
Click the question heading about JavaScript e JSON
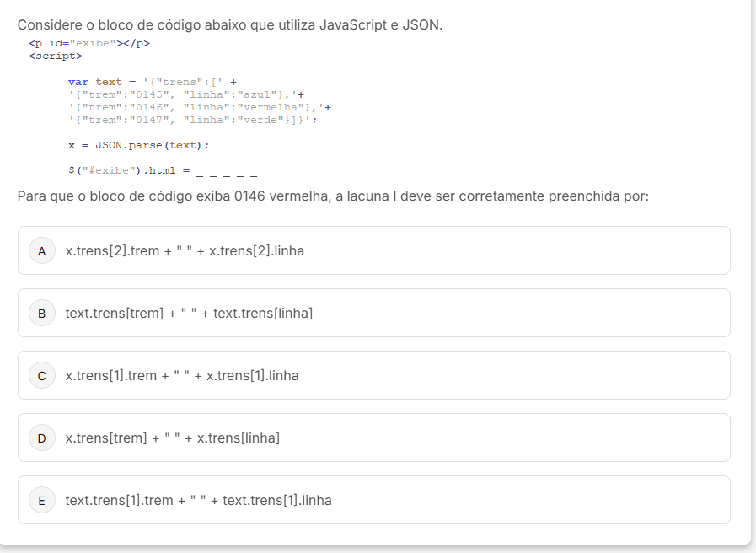point(229,24)
